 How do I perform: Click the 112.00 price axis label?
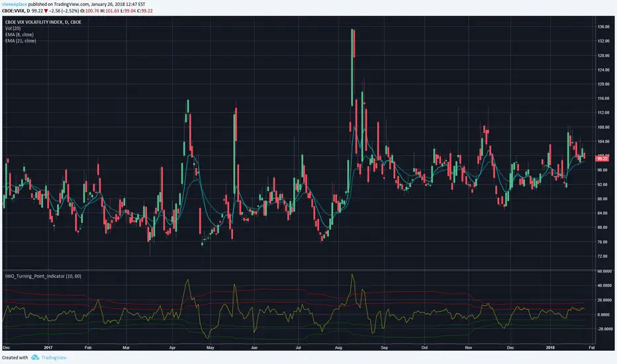click(x=603, y=113)
